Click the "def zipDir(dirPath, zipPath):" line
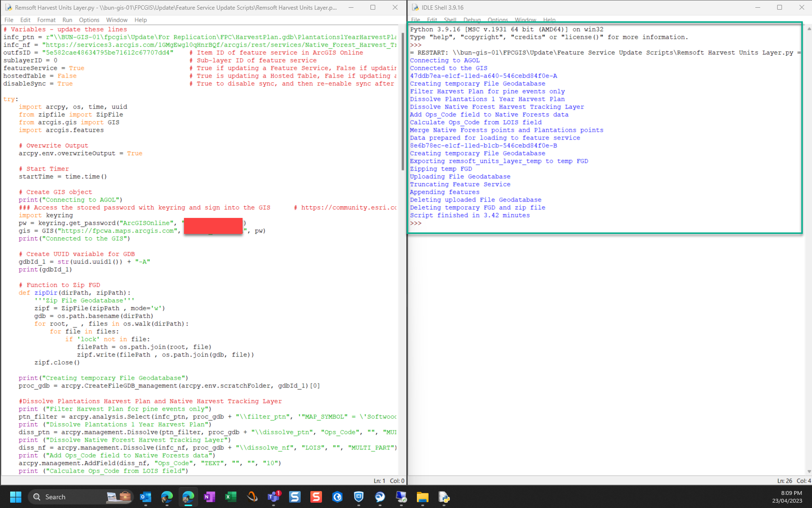This screenshot has width=812, height=508. pos(75,293)
